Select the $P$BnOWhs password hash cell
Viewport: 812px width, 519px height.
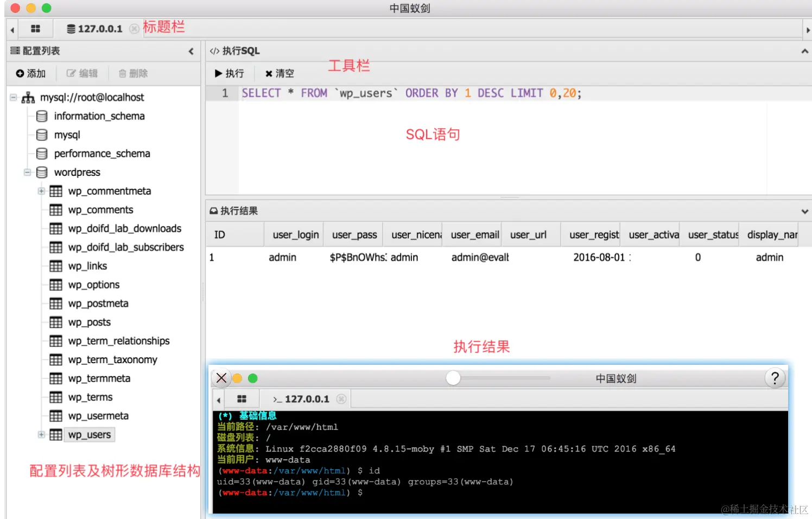point(358,257)
